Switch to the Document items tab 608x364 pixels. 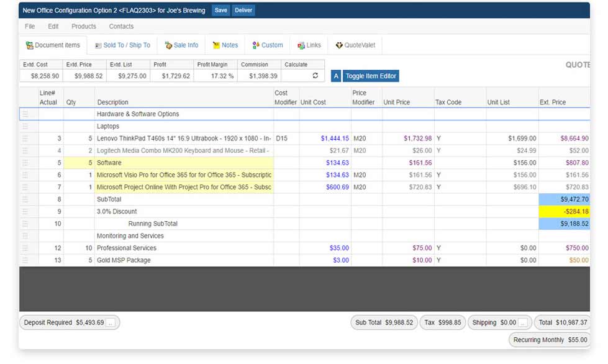pos(53,45)
